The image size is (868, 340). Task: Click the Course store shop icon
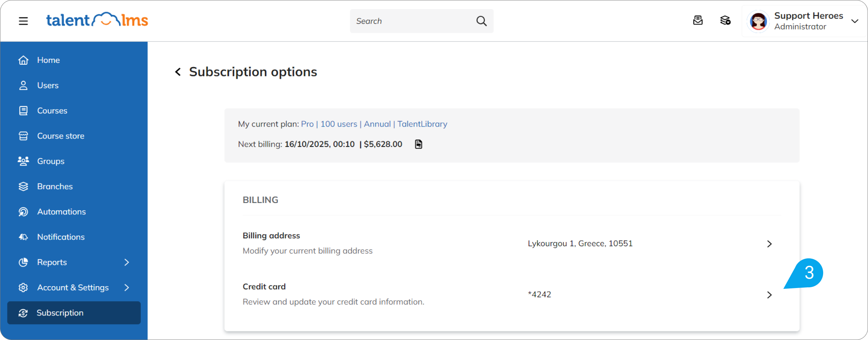(x=23, y=136)
